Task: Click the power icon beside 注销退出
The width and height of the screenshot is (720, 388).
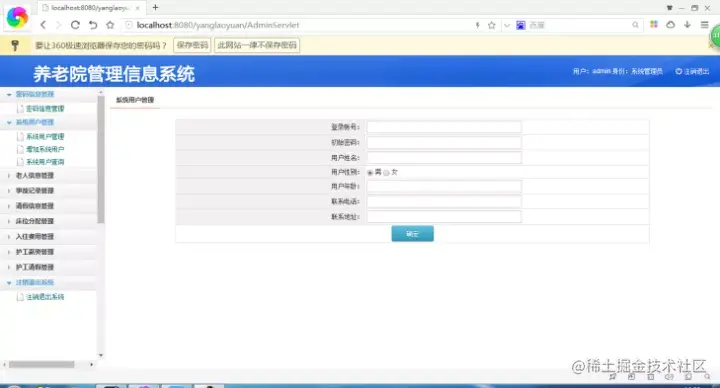Action: 679,71
